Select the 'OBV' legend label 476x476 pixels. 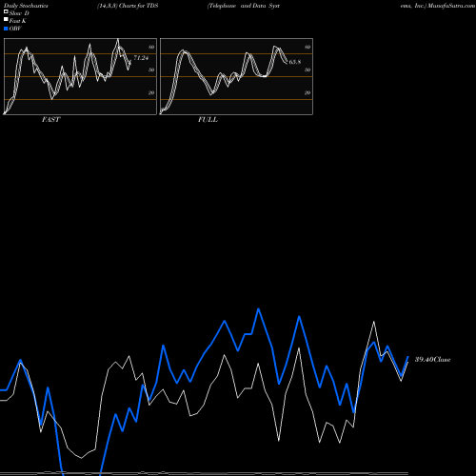[x=15, y=29]
